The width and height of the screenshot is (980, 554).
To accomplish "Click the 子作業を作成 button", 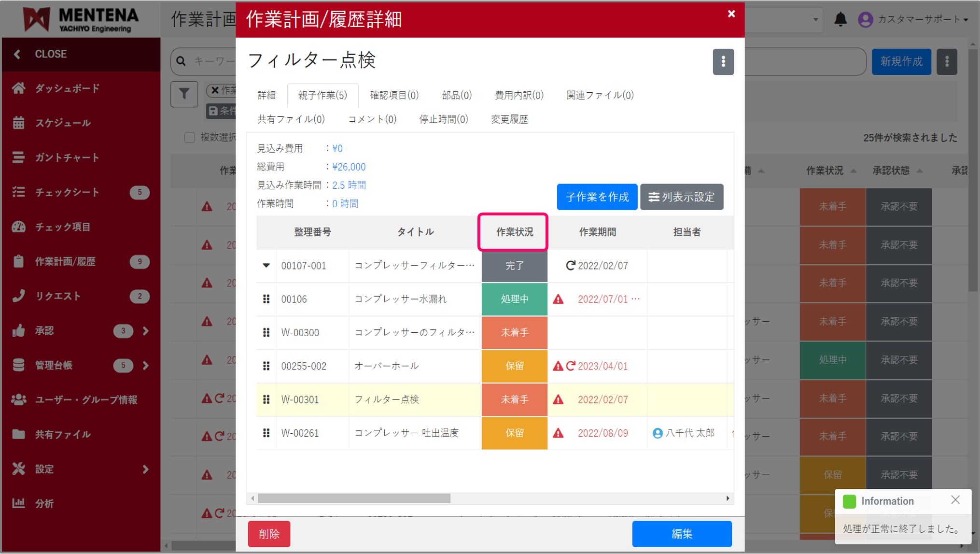I will point(597,197).
